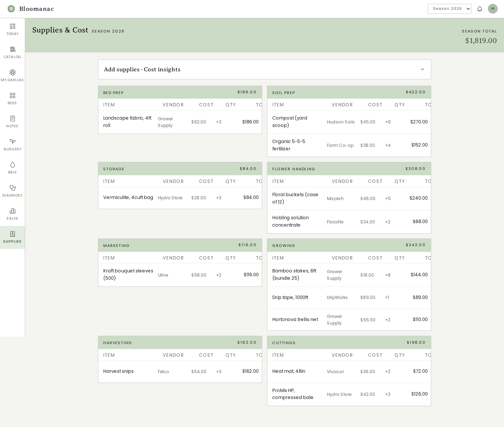Expand the Add supplies panel chevron
The width and height of the screenshot is (504, 427).
(x=422, y=69)
